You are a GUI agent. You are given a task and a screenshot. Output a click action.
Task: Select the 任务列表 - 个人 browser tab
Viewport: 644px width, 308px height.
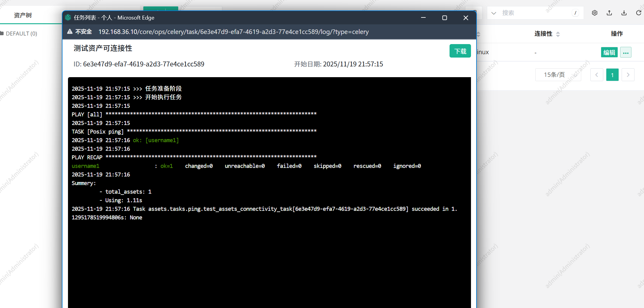click(x=113, y=17)
